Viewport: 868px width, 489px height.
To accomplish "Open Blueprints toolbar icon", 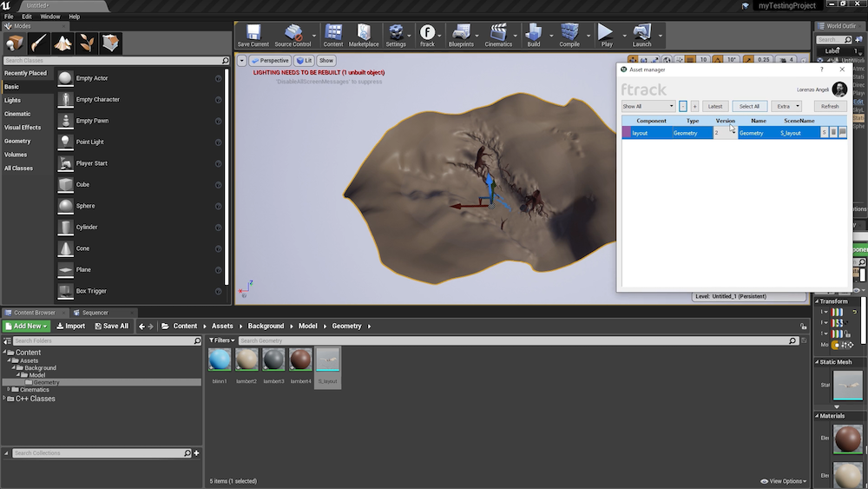I will [x=461, y=36].
